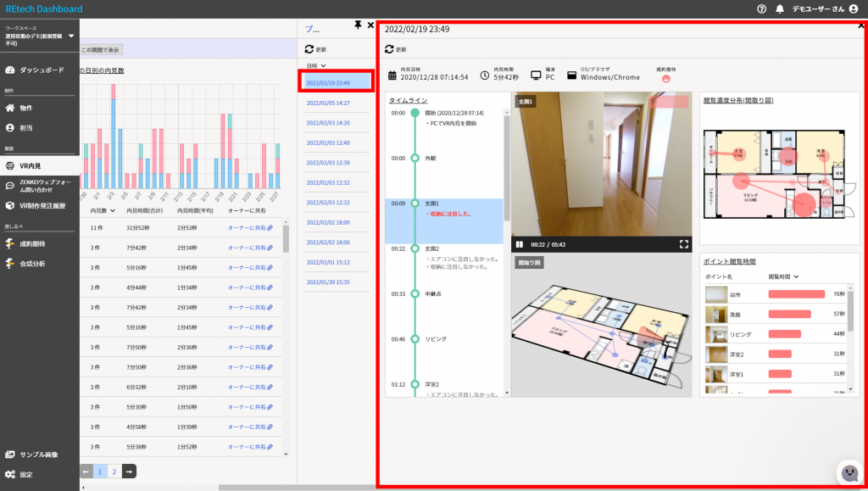Click the 端末 PC monitor icon

click(x=536, y=75)
